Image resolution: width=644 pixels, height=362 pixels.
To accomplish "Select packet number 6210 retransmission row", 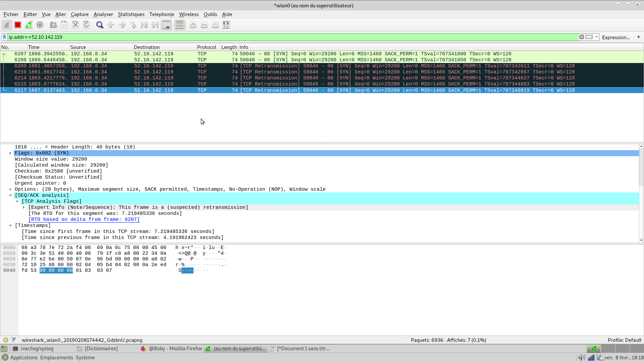I will tap(322, 72).
